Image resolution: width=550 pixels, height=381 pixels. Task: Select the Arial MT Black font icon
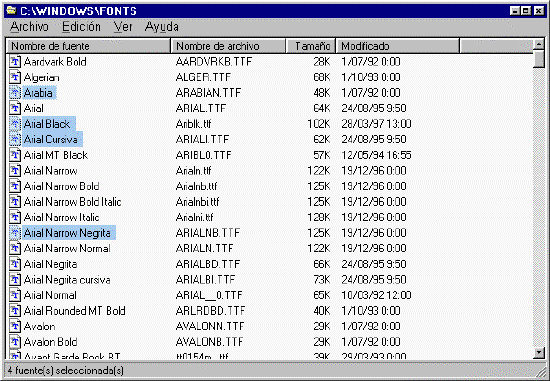[x=15, y=155]
